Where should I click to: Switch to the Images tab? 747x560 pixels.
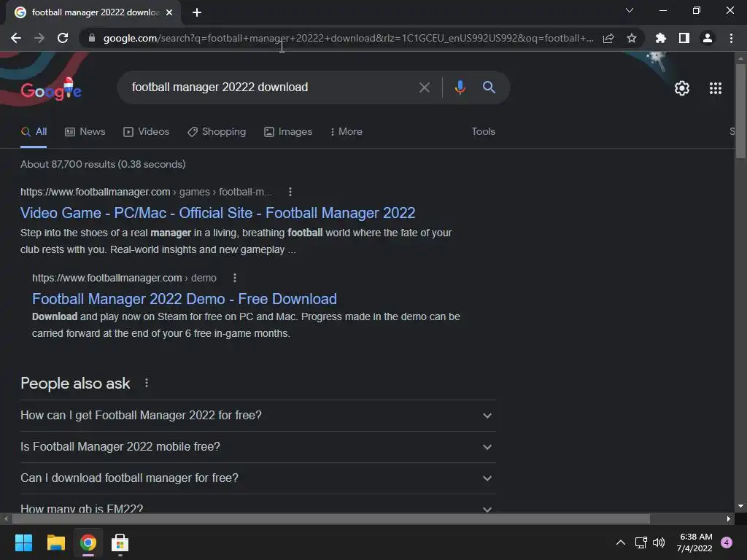288,132
